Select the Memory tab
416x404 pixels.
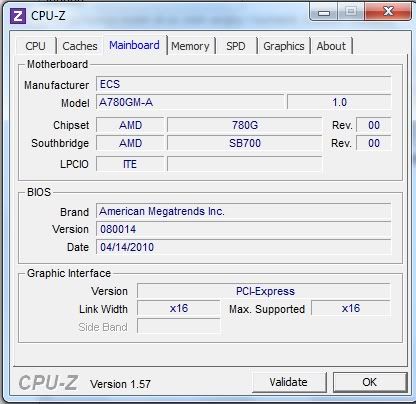(x=190, y=46)
